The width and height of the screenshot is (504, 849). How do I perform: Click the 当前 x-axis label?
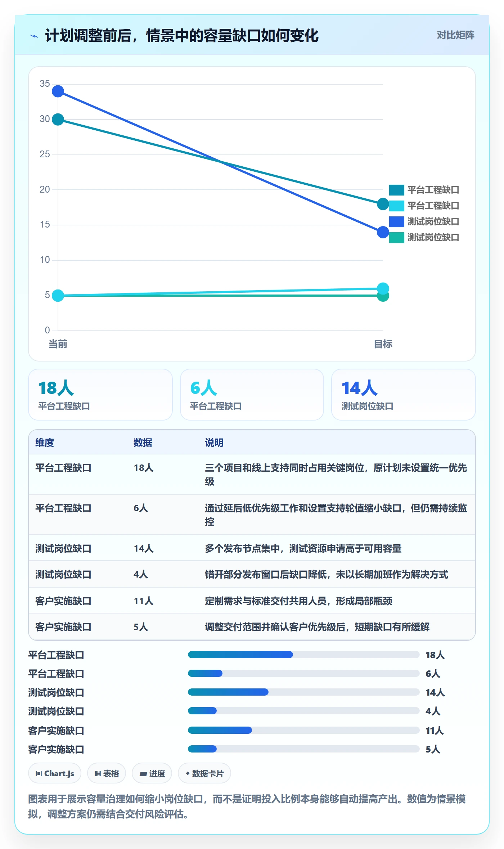[x=58, y=344]
